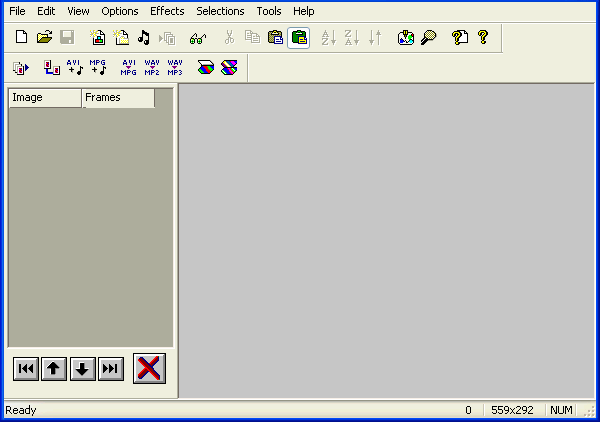Open the Selections menu
The height and width of the screenshot is (422, 600).
[x=220, y=11]
